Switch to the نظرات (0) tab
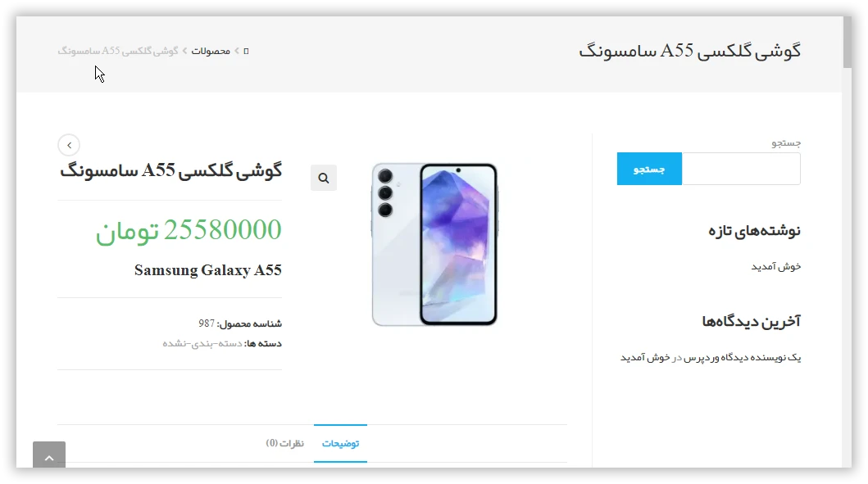868x484 pixels. point(285,444)
